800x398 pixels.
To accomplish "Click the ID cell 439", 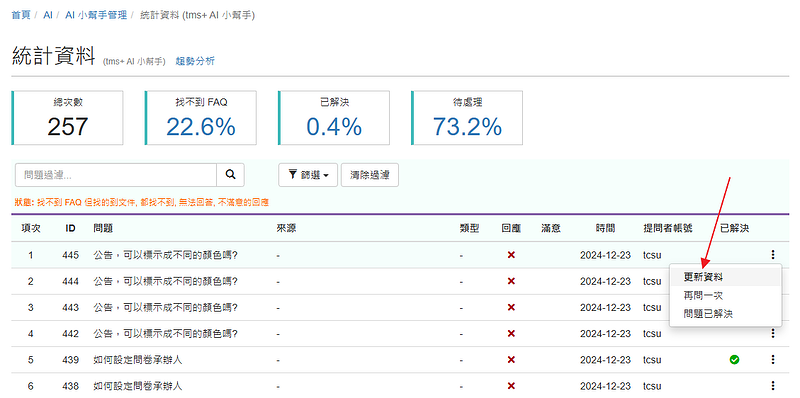I will pos(70,360).
